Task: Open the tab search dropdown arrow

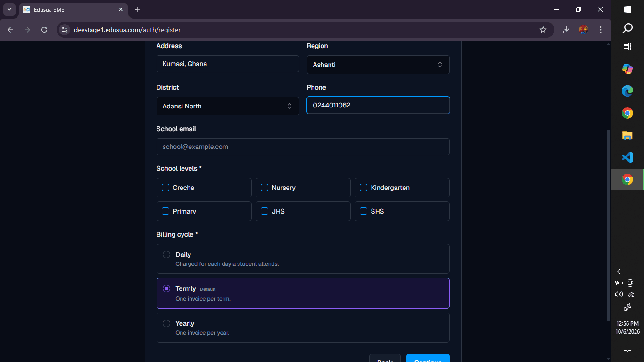Action: [9, 9]
